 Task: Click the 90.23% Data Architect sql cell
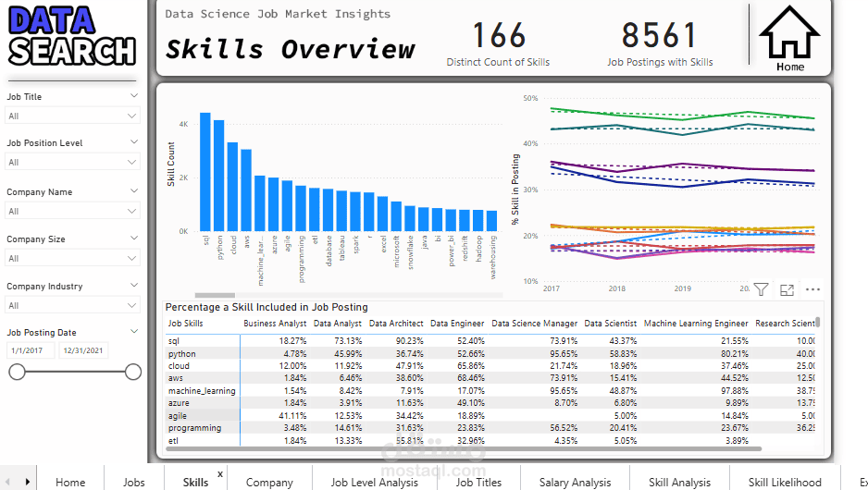pos(409,341)
